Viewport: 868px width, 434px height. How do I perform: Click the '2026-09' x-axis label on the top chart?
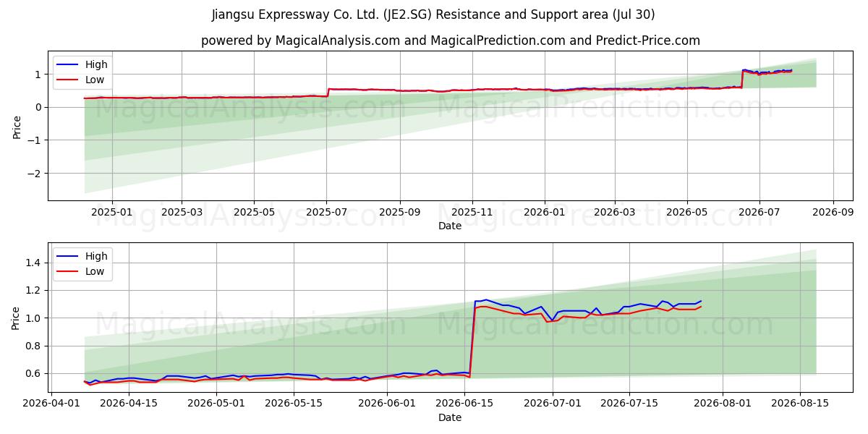coord(833,213)
